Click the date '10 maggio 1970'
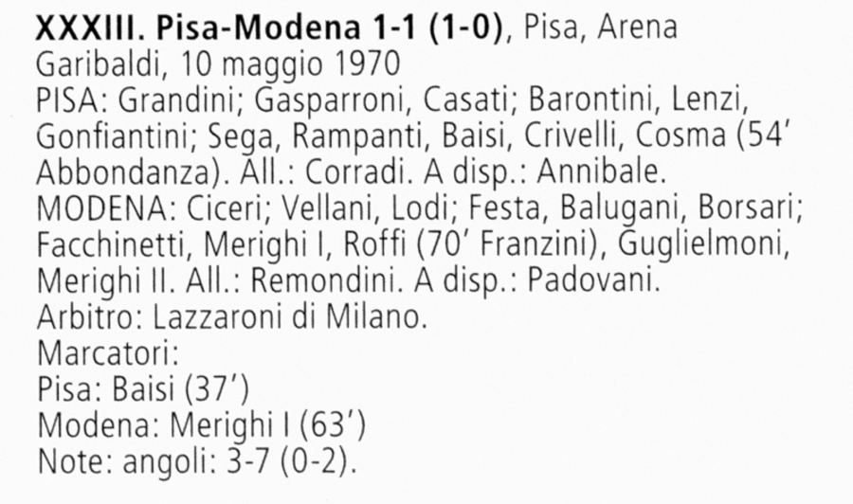The image size is (853, 504). 288,65
